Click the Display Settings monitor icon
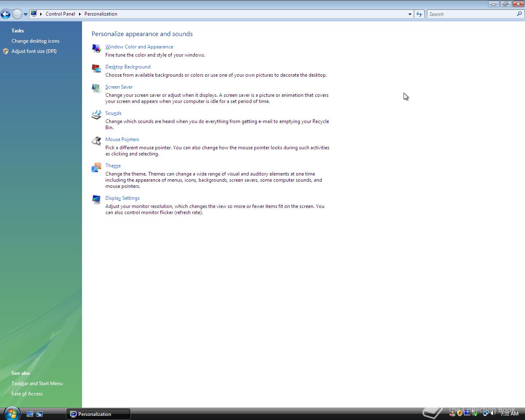Screen dimensions: 525x420 click(x=96, y=200)
